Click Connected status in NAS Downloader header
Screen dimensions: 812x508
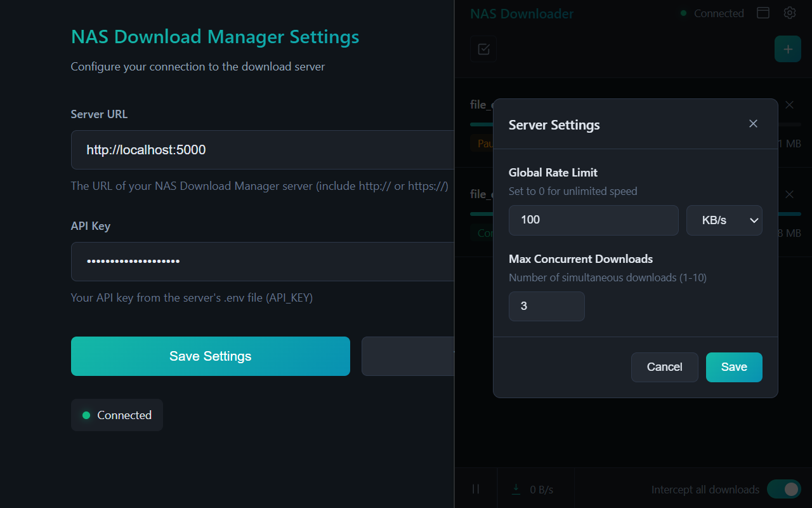[x=712, y=13]
